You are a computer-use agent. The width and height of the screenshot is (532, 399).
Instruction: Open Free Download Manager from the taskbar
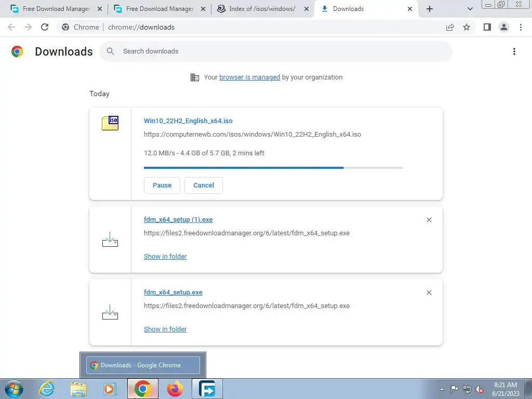(x=207, y=389)
